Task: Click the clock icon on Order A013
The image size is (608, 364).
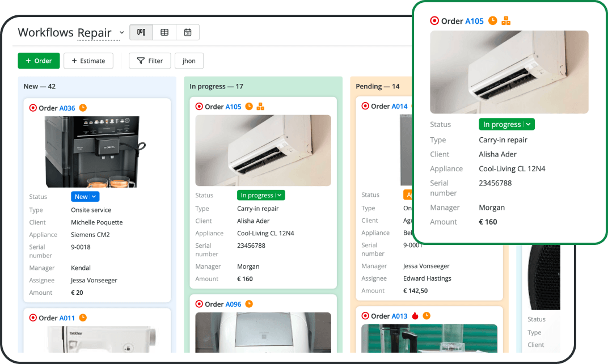Action: (427, 316)
